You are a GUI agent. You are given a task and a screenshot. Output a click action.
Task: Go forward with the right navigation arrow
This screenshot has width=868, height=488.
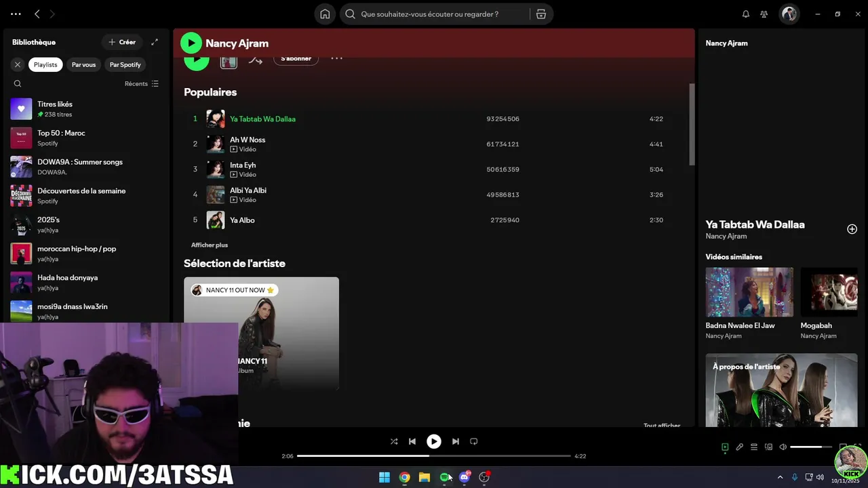(x=52, y=14)
